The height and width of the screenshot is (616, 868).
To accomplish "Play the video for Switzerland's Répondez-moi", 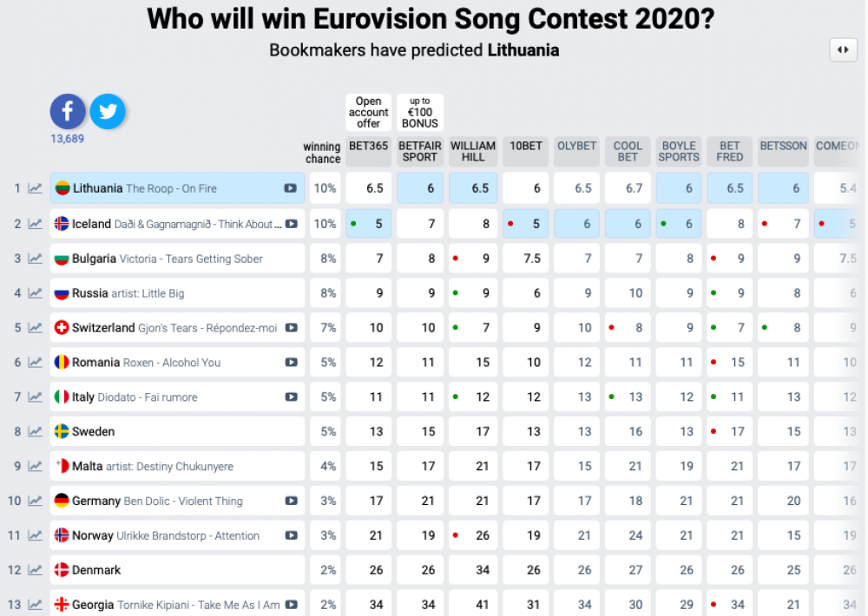I will tap(291, 328).
